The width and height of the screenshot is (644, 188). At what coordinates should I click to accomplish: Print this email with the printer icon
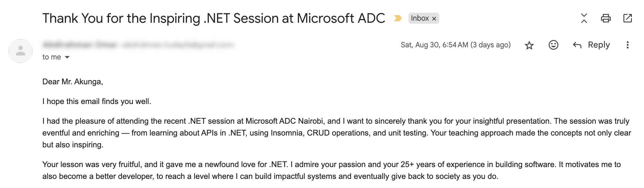point(606,18)
